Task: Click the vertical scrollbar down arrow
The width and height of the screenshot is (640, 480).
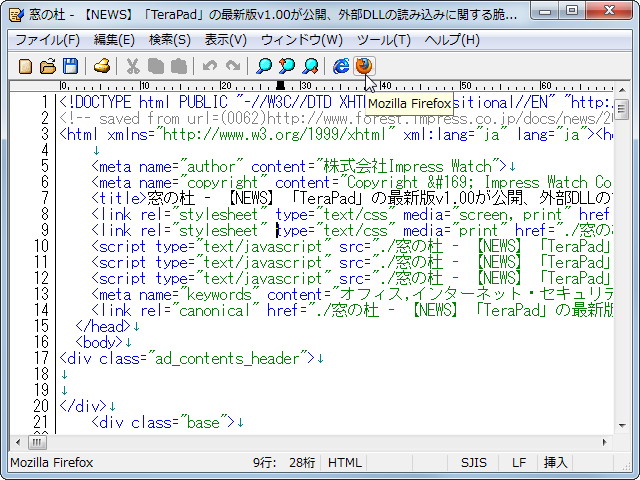Action: point(622,425)
